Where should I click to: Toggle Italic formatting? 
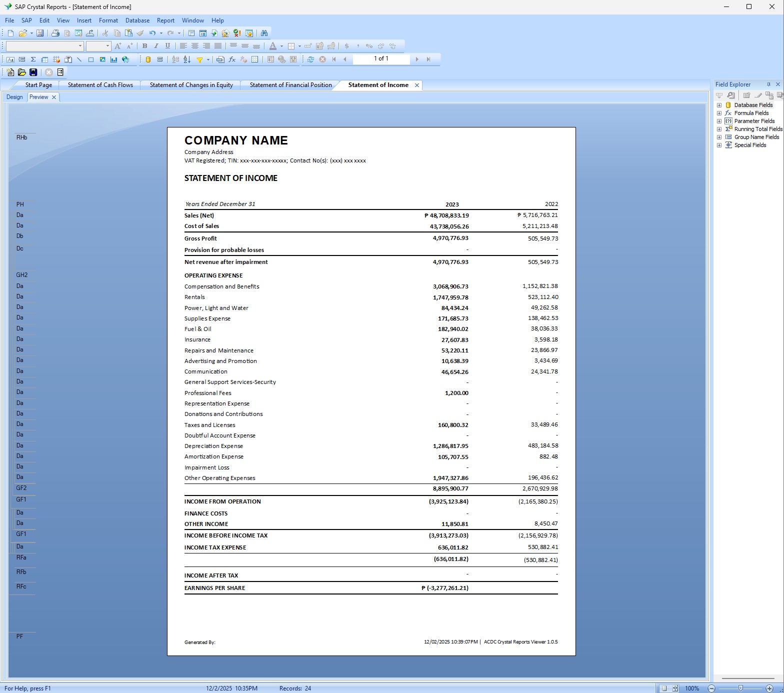coord(156,46)
